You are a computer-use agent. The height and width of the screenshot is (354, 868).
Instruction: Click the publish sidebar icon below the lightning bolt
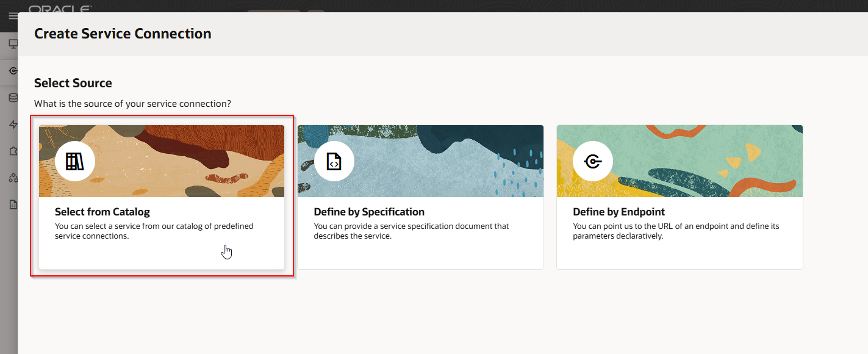click(x=13, y=150)
